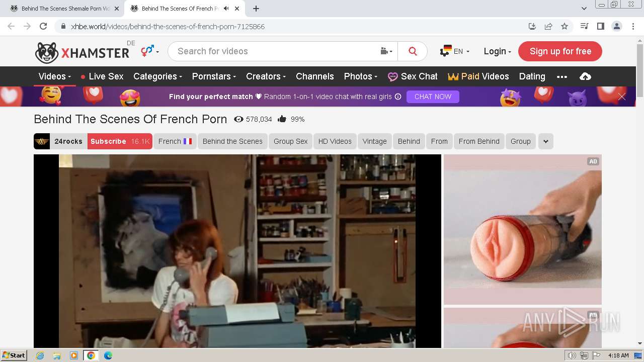This screenshot has height=362, width=644.
Task: Dismiss the promo banner with the X
Action: (x=622, y=97)
